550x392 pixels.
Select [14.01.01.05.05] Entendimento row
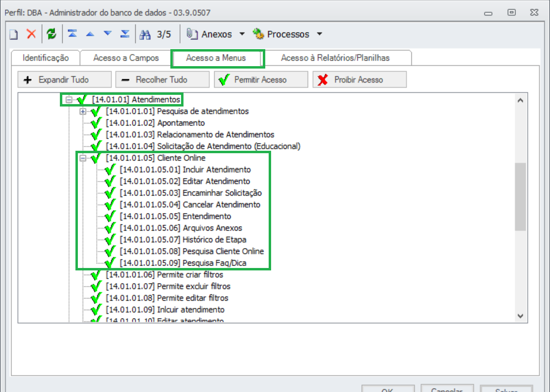tap(175, 216)
